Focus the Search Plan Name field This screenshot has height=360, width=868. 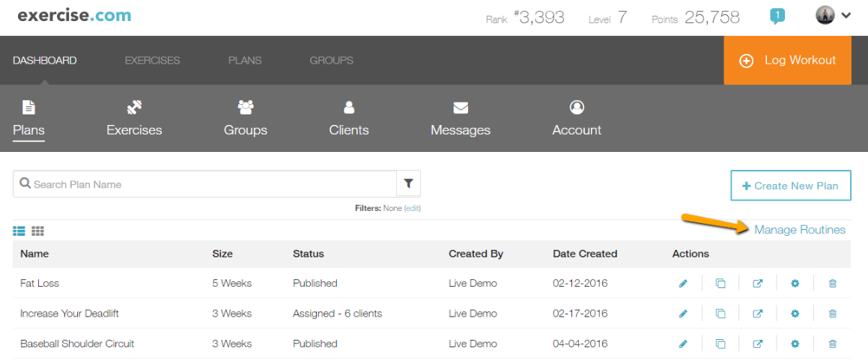pyautogui.click(x=204, y=183)
